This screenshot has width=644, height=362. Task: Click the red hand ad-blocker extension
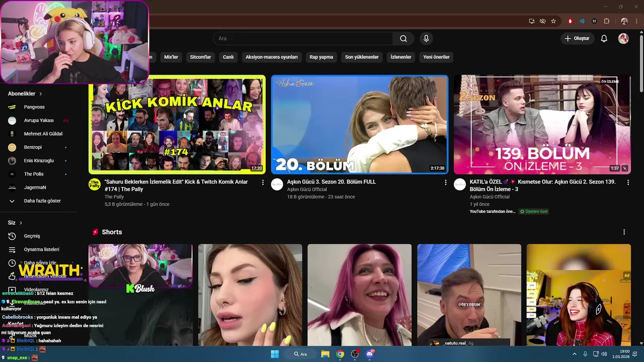[x=570, y=21]
